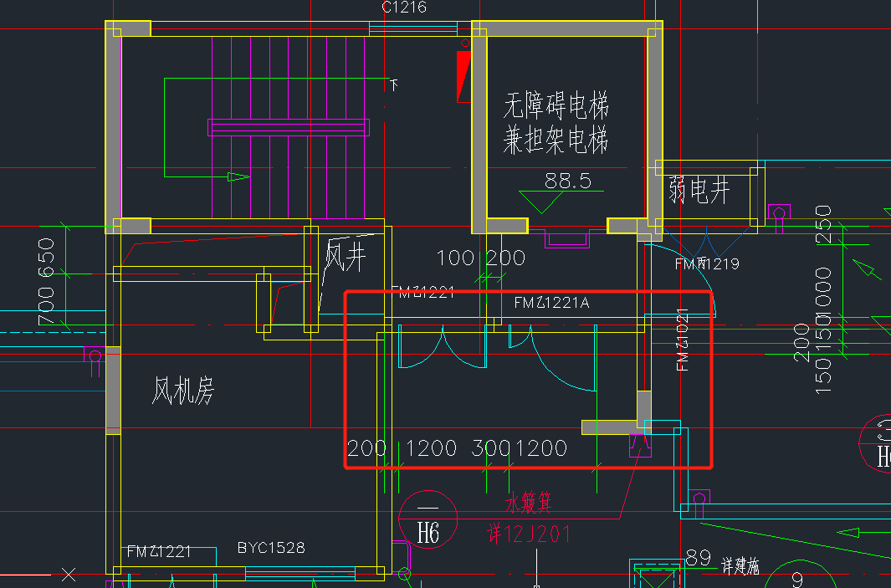Select the FM乙1221A door label

pyautogui.click(x=551, y=303)
